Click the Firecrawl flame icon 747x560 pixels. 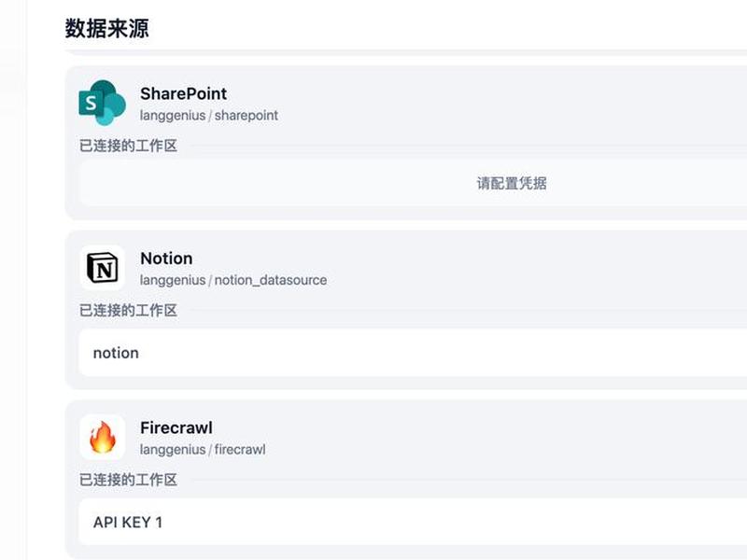[x=103, y=437]
